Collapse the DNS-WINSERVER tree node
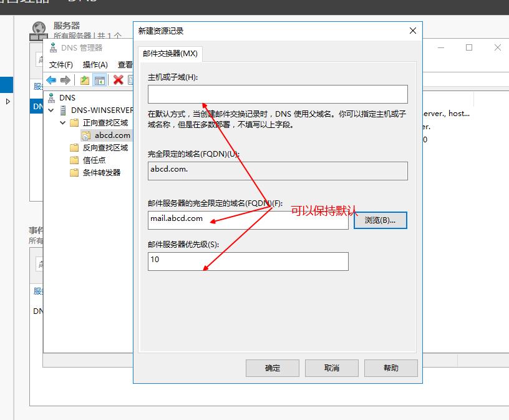This screenshot has height=420, width=509. click(51, 110)
